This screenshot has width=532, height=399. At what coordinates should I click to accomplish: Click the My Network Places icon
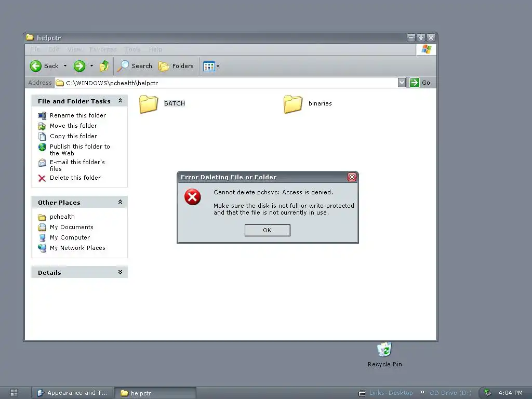click(42, 248)
